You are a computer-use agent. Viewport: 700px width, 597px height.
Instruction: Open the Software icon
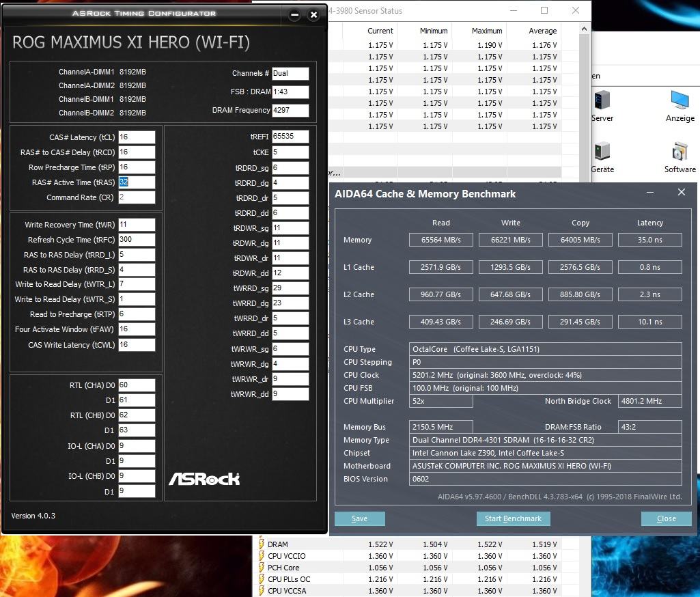[680, 151]
